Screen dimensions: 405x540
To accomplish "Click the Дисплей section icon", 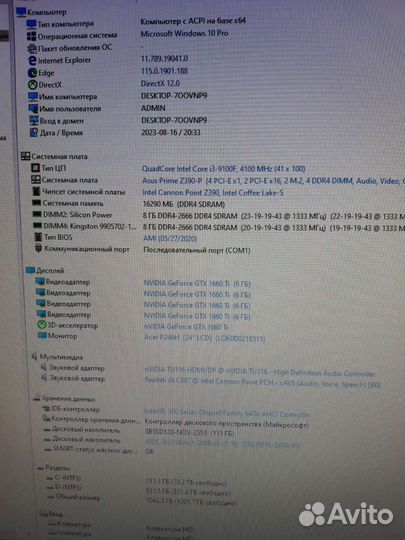I will 30,270.
